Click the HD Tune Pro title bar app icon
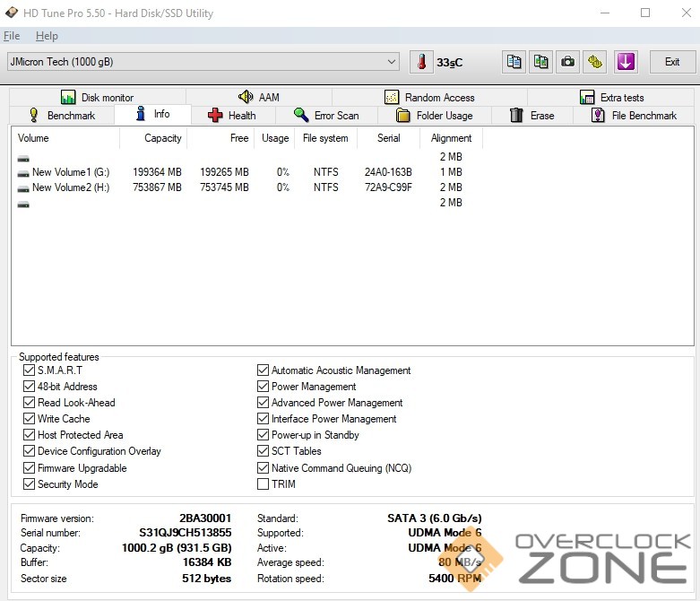700x601 pixels. [x=12, y=13]
